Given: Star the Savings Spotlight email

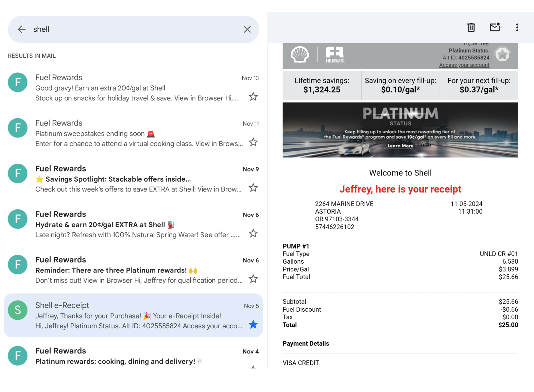Looking at the screenshot, I should [x=253, y=188].
